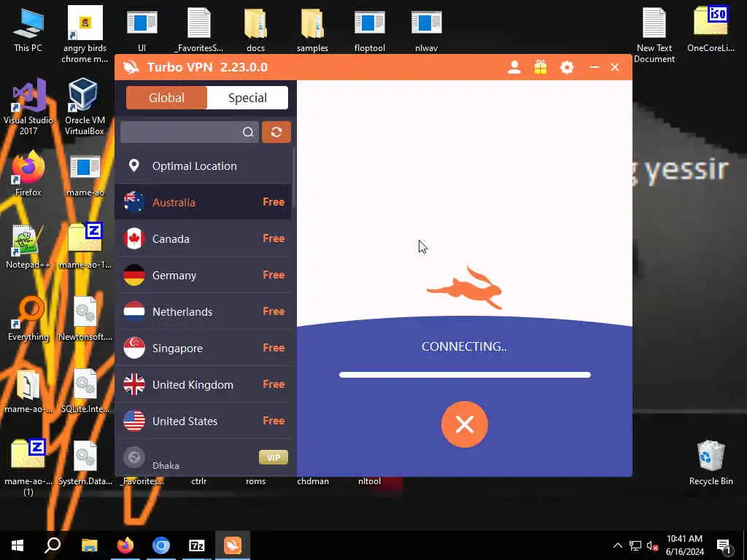Select the samples folder on desktop

tap(312, 29)
